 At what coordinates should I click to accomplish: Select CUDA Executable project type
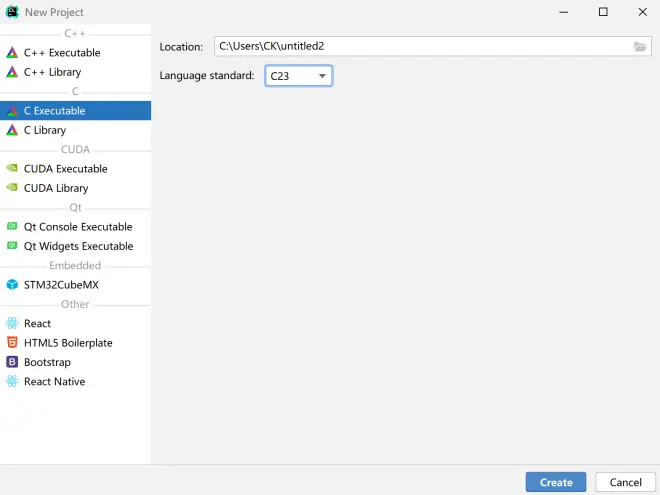(x=75, y=169)
